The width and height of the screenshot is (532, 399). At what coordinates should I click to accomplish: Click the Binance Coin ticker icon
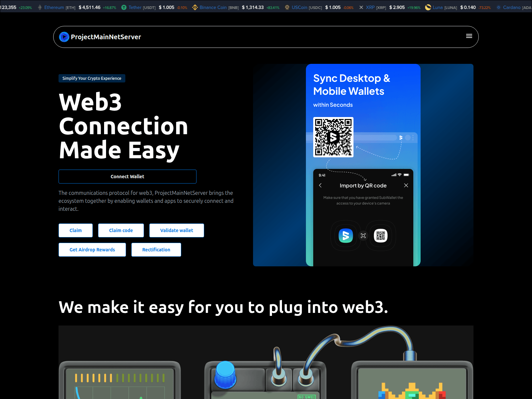pos(195,7)
